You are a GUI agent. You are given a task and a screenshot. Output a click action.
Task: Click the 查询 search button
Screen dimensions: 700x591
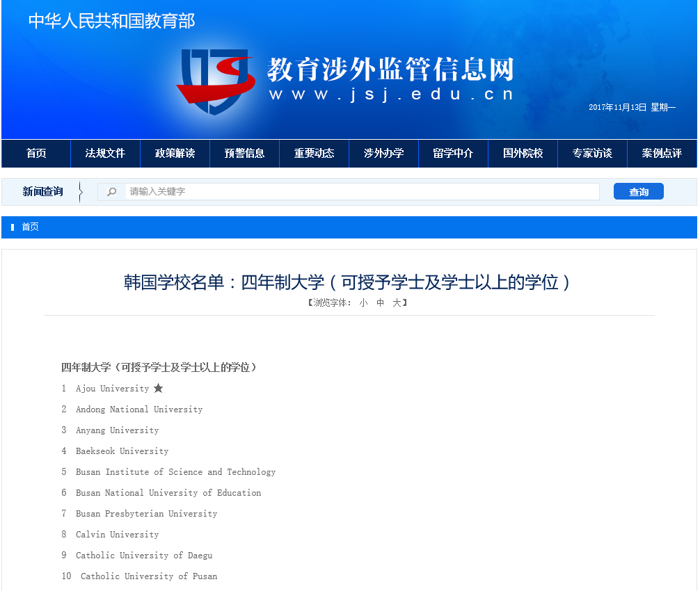[x=638, y=191]
